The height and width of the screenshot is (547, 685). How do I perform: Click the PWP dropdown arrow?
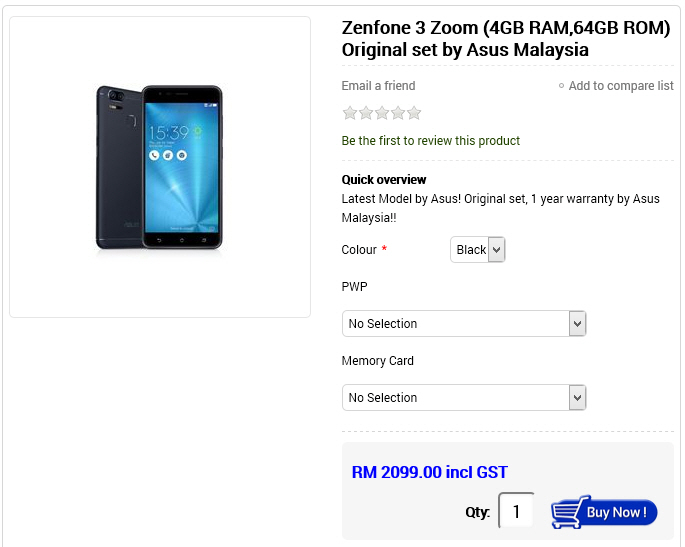tap(577, 324)
